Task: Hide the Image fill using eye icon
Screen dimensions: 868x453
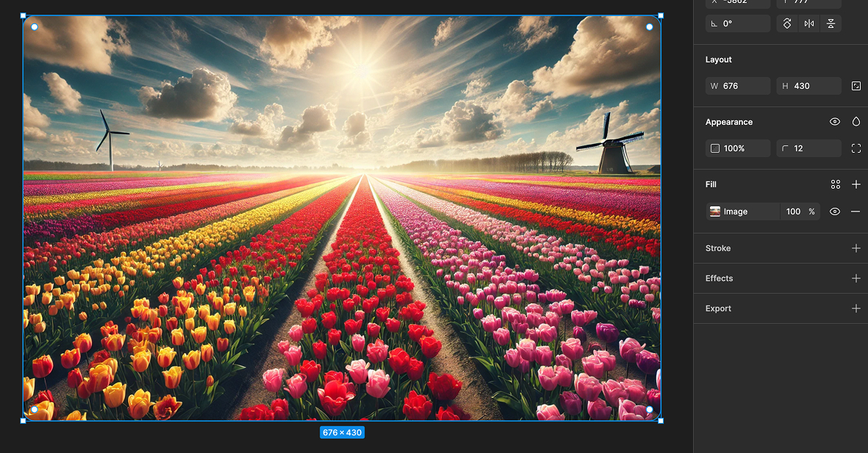Action: (x=835, y=211)
